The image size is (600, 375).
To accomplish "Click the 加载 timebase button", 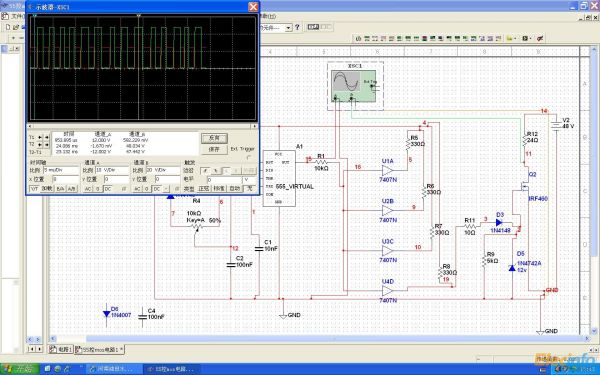I will point(47,189).
